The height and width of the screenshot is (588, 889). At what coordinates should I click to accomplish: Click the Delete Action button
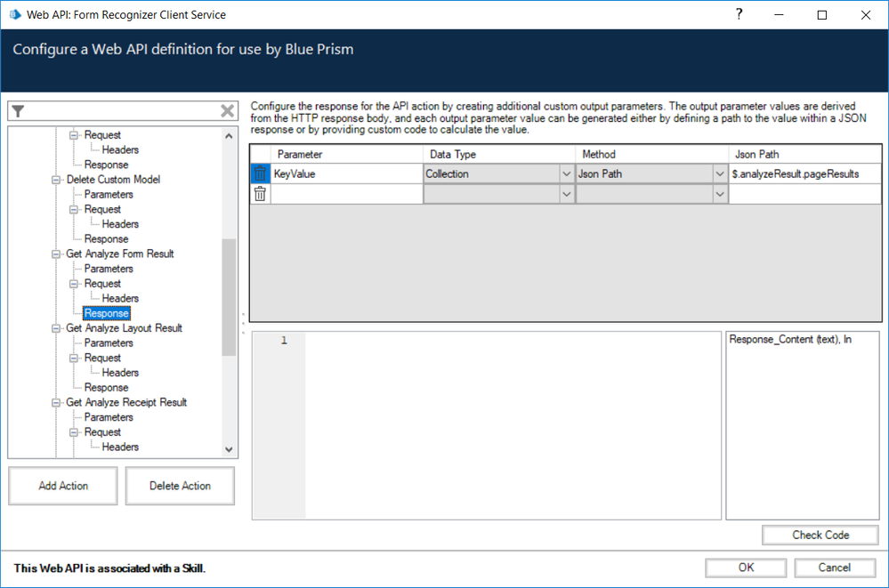click(180, 486)
